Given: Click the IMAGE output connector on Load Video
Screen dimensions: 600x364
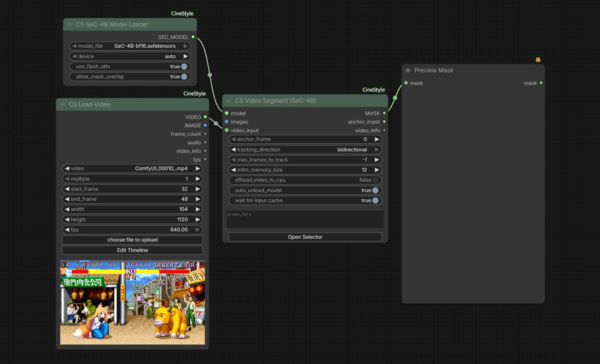Looking at the screenshot, I should (205, 125).
